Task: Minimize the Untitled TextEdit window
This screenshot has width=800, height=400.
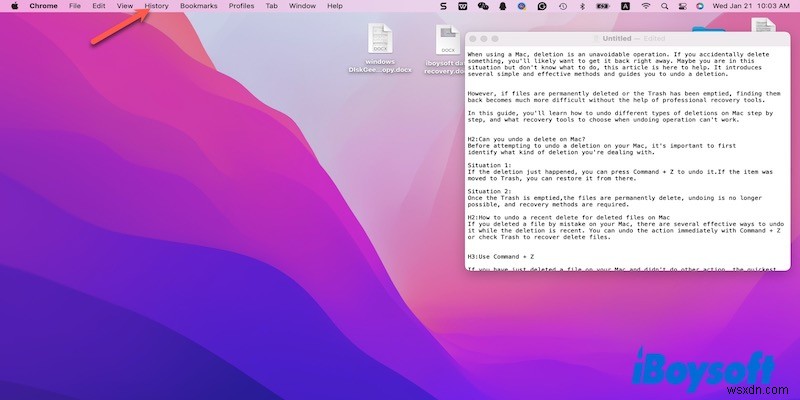Action: 484,39
